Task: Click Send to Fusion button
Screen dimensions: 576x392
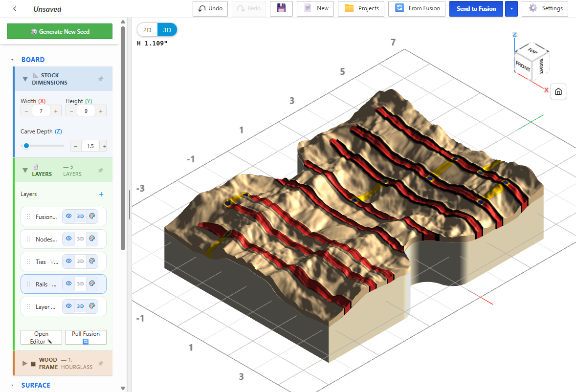Action: tap(476, 9)
